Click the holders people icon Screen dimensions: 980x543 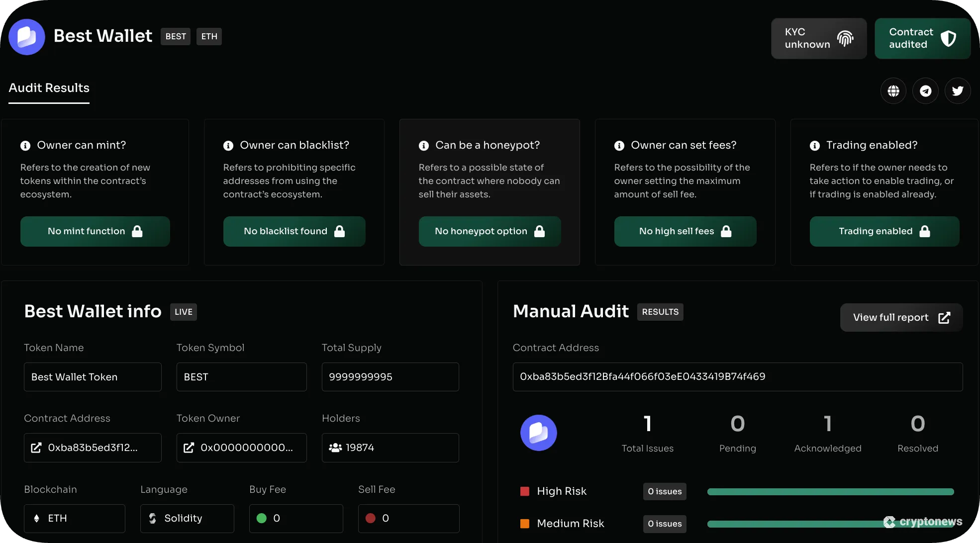[x=335, y=448]
